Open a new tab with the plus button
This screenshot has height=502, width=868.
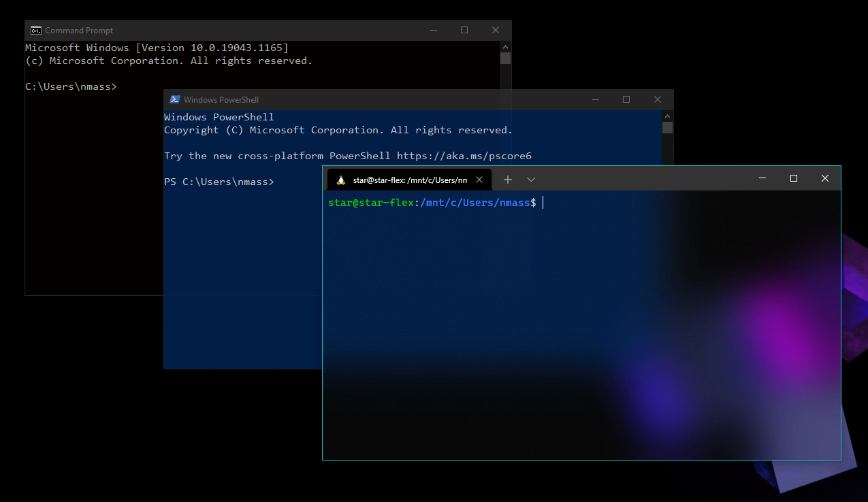(507, 180)
